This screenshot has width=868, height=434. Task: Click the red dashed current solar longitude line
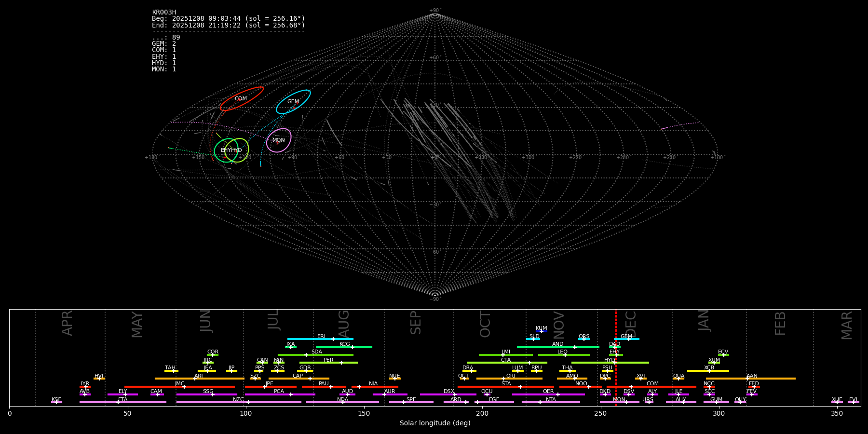pos(616,357)
